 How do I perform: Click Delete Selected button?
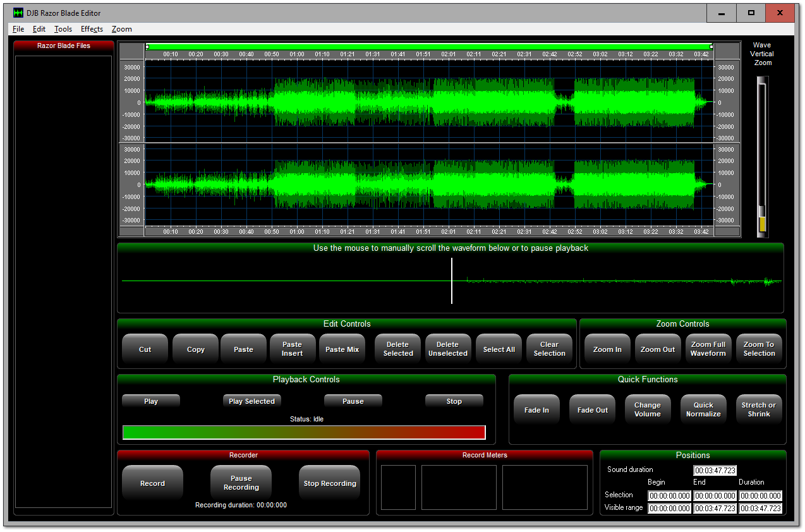[398, 349]
